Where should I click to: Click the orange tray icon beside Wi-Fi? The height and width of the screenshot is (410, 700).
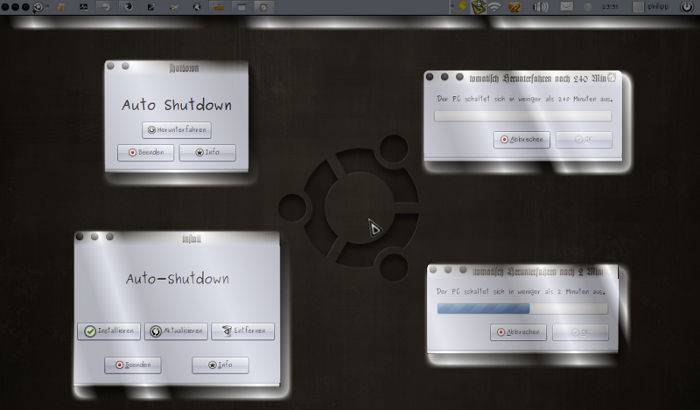[x=515, y=7]
